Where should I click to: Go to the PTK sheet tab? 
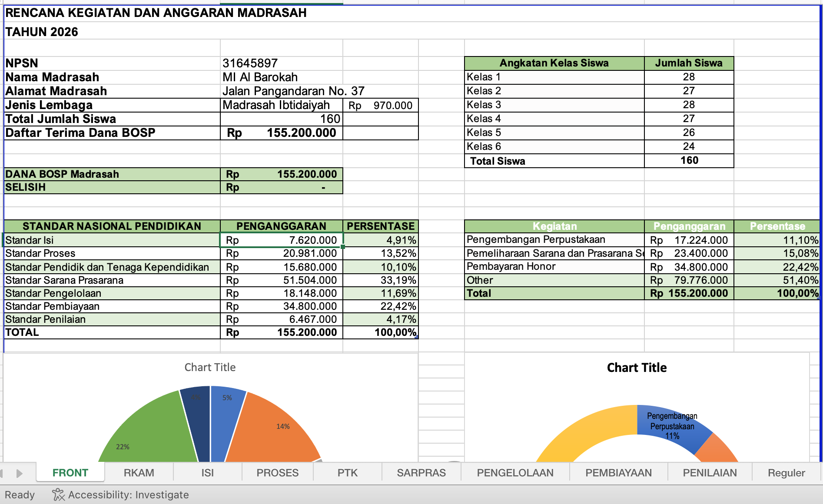click(347, 473)
